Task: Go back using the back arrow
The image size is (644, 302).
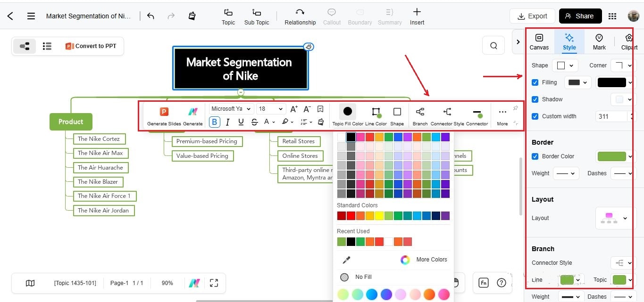Action: click(10, 16)
